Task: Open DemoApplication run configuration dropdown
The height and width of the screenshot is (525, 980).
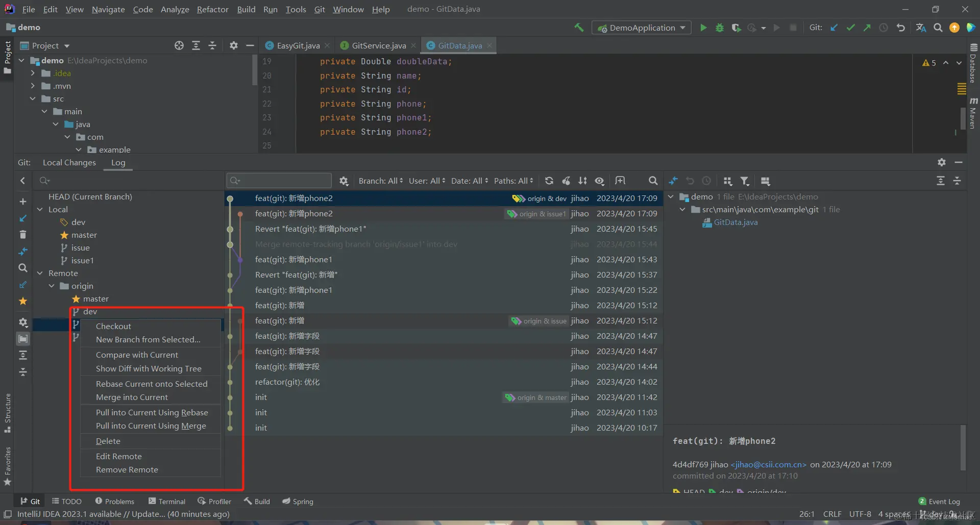Action: tap(642, 28)
